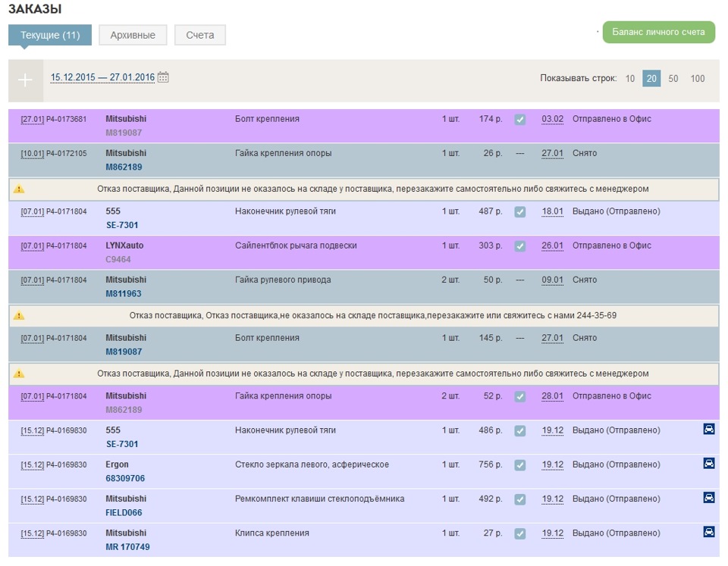The image size is (728, 566).
Task: Click status Отправлено в Офис for LYNXauto
Action: coord(611,245)
